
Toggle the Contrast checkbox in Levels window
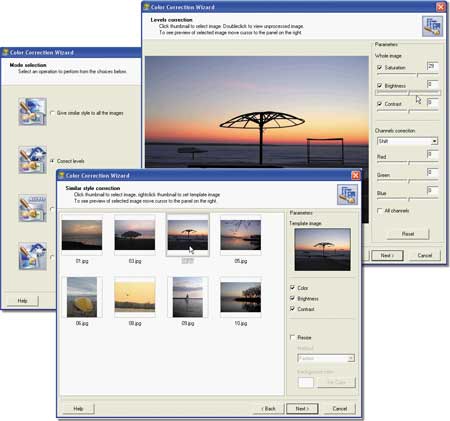point(379,104)
